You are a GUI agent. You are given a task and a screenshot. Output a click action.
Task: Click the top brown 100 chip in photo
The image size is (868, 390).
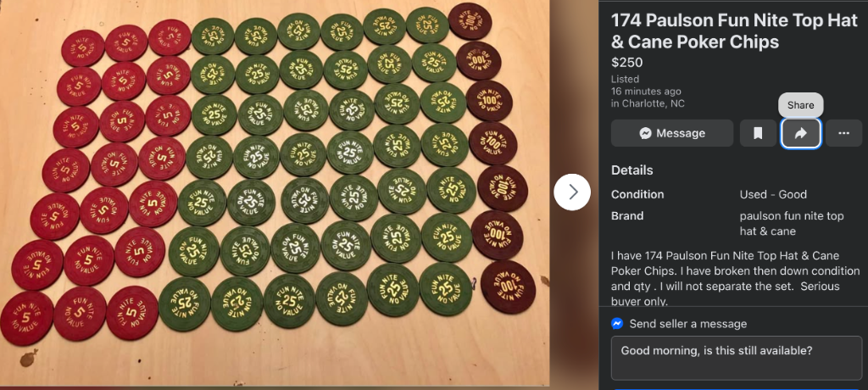point(470,21)
